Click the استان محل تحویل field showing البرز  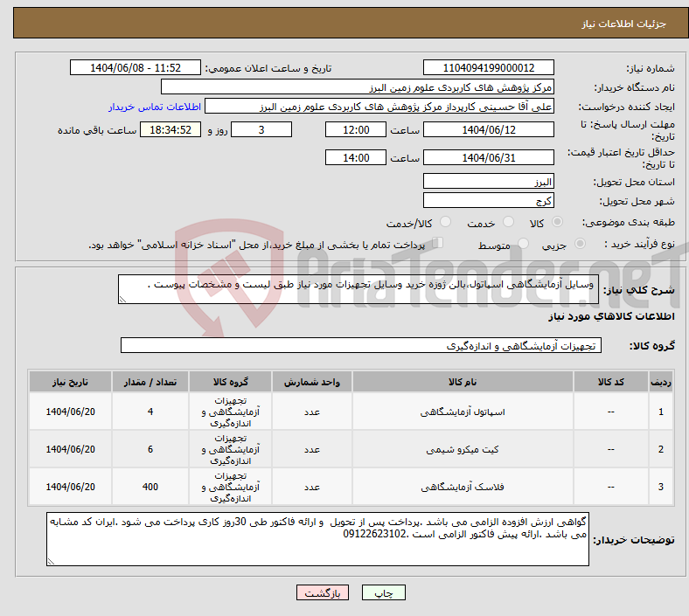489,182
